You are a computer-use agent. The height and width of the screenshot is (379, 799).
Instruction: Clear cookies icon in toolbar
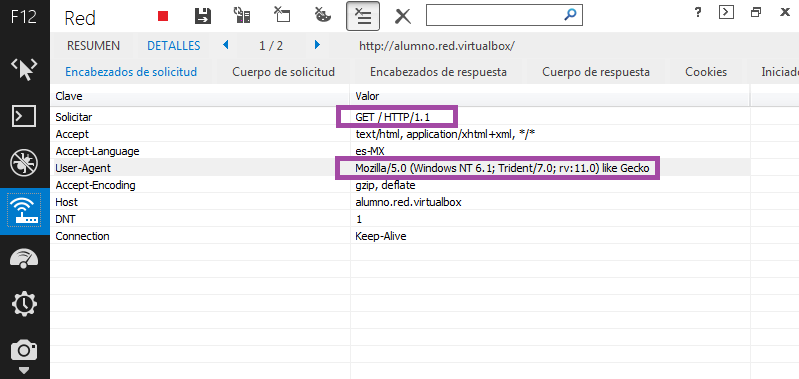(322, 15)
